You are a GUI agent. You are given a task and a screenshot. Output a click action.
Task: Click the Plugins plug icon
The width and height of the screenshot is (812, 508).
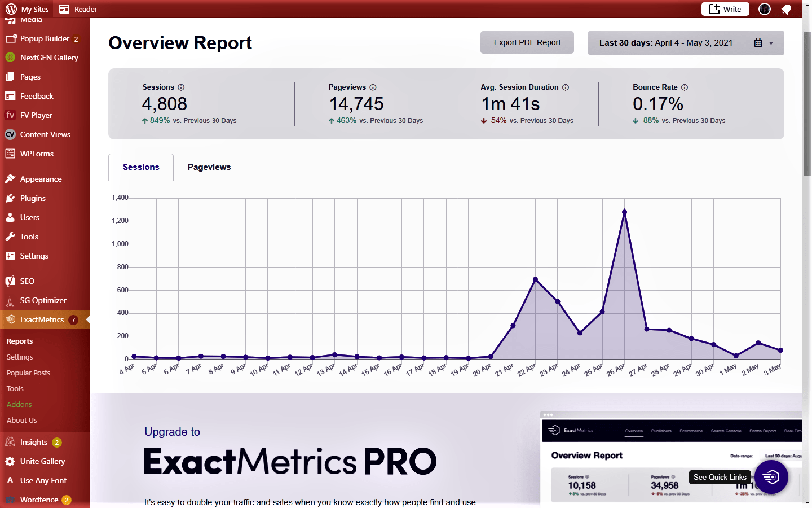10,198
